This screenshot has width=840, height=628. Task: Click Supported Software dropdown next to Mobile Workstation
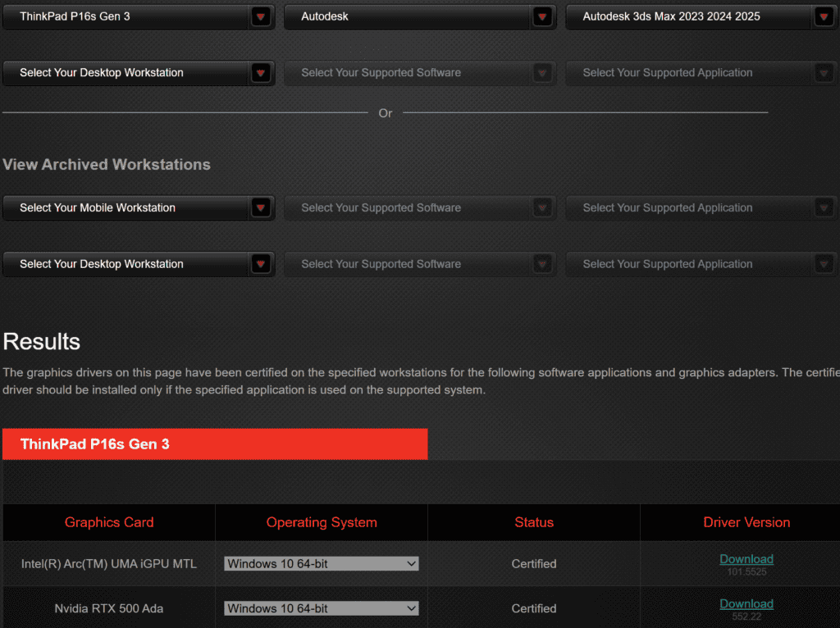point(420,207)
